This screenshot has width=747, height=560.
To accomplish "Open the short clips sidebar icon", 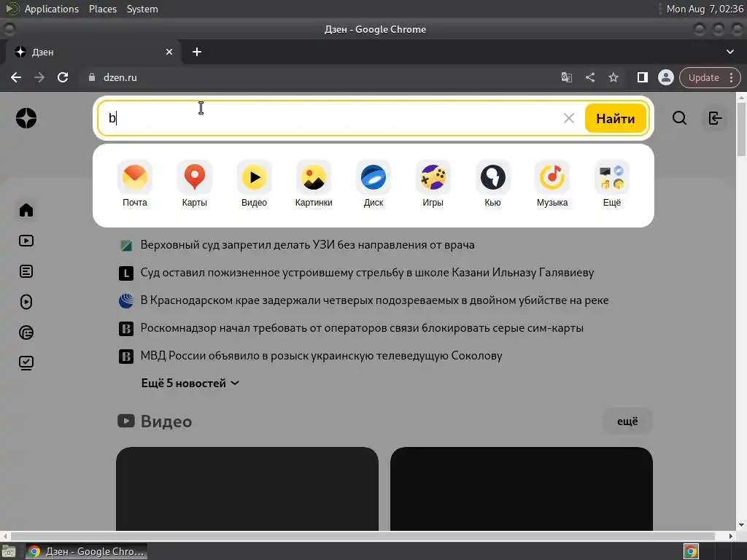I will (x=26, y=302).
